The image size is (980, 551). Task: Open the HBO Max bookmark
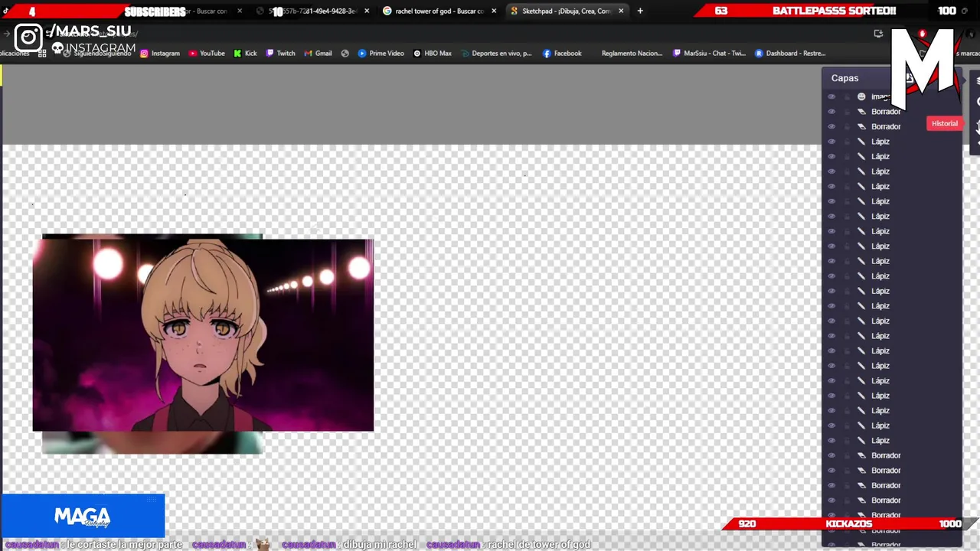tap(433, 54)
